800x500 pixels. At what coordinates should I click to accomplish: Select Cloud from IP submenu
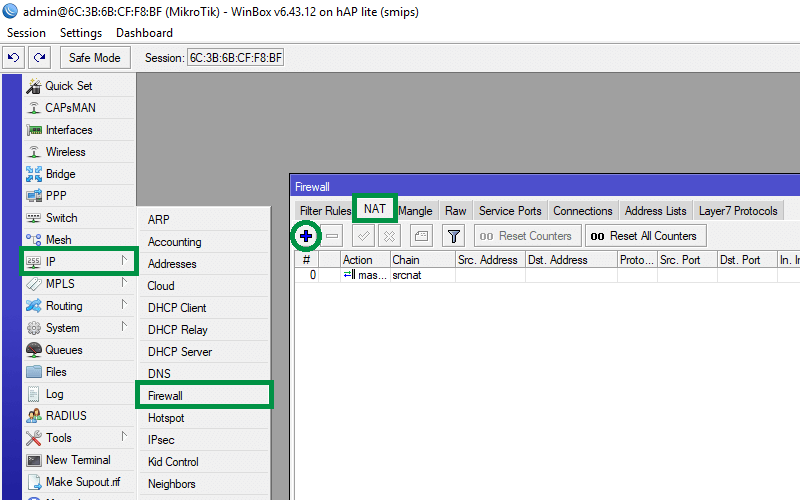(x=204, y=285)
